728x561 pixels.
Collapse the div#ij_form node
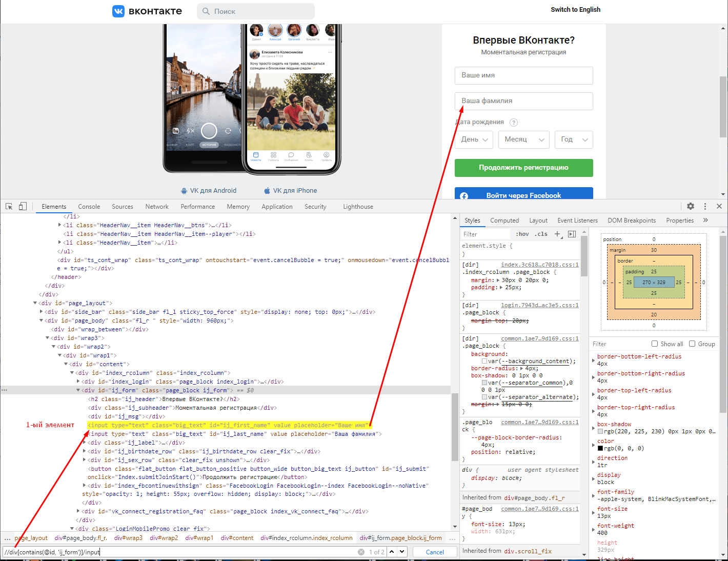coord(78,390)
